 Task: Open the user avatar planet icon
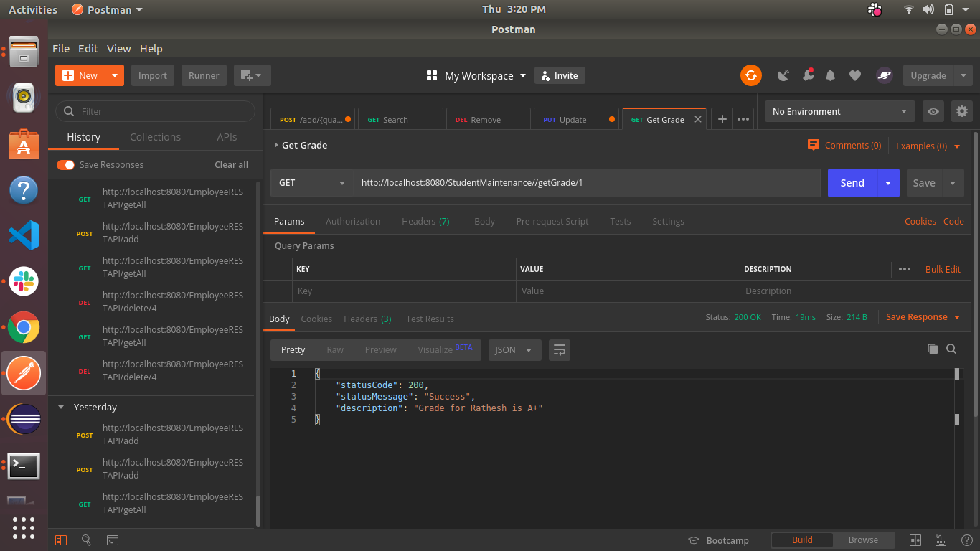pyautogui.click(x=884, y=75)
